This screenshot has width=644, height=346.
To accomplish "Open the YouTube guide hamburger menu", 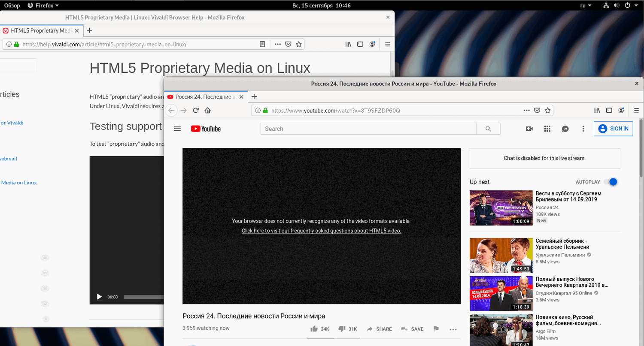I will pos(177,129).
